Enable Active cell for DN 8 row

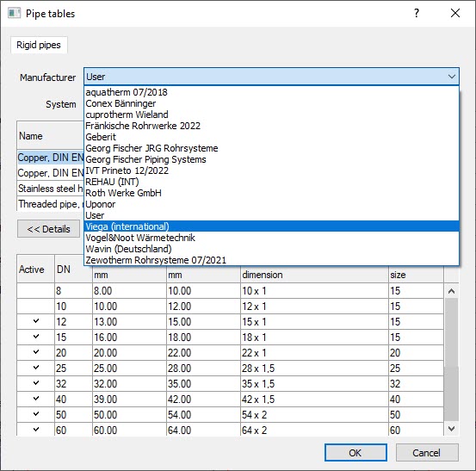coord(36,291)
